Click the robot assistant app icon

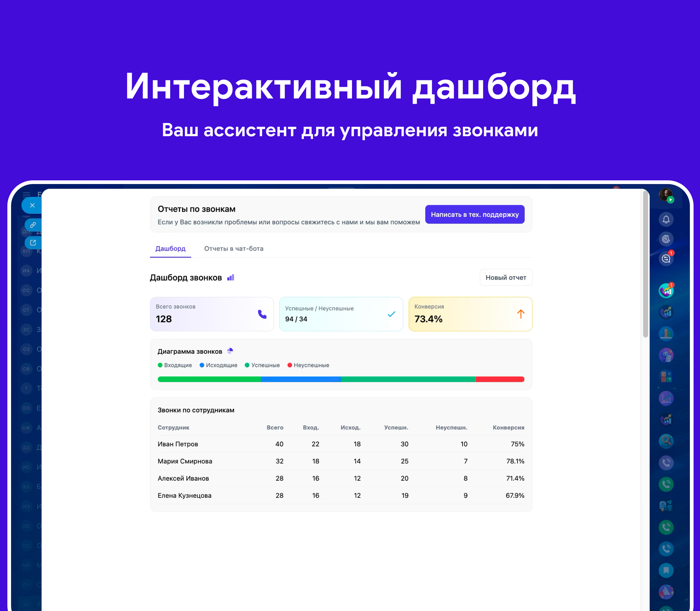[666, 355]
